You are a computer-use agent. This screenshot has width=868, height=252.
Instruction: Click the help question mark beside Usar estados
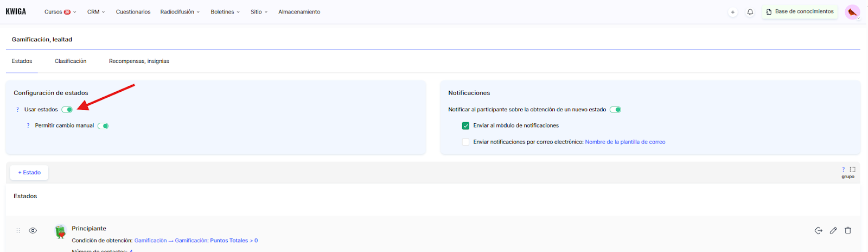coord(17,110)
